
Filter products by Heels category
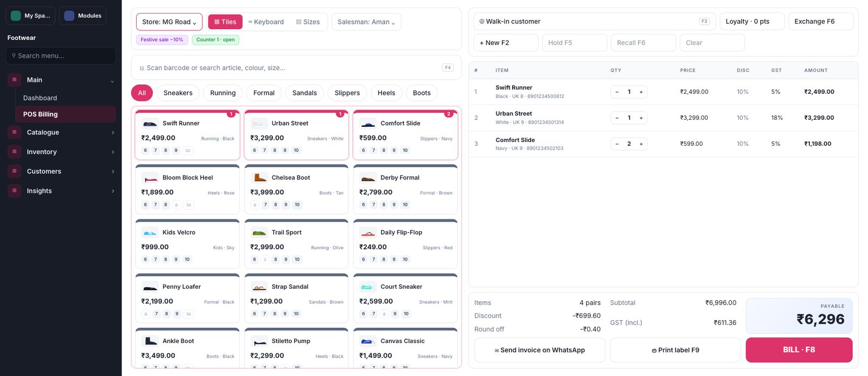point(386,93)
